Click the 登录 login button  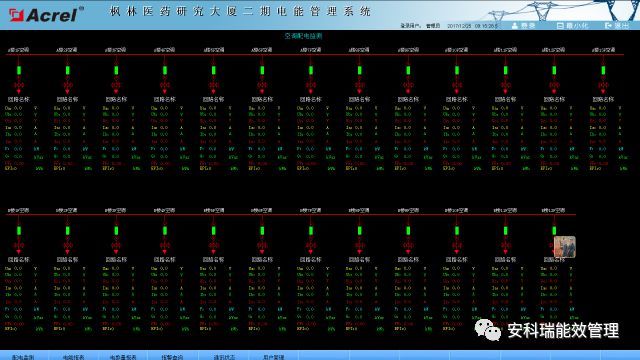click(x=524, y=25)
